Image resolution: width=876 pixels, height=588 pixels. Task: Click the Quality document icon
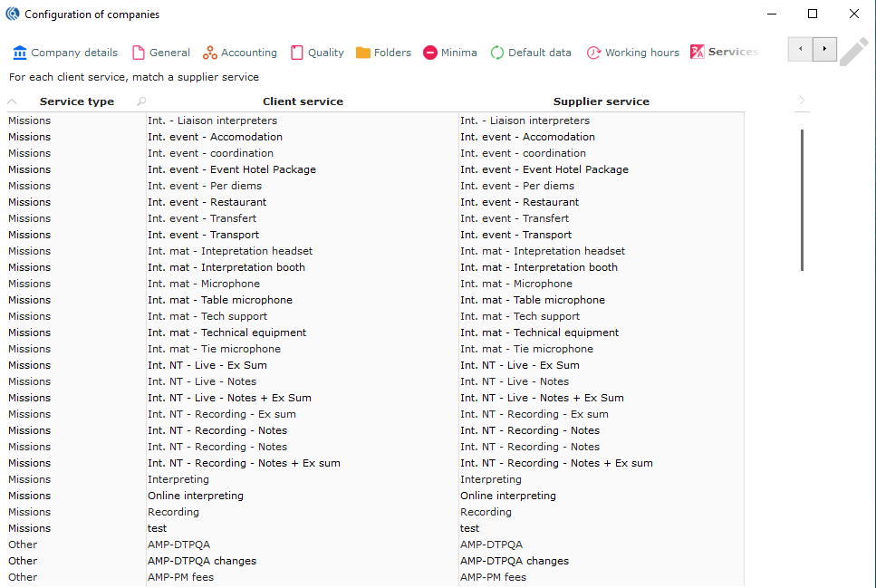point(297,53)
